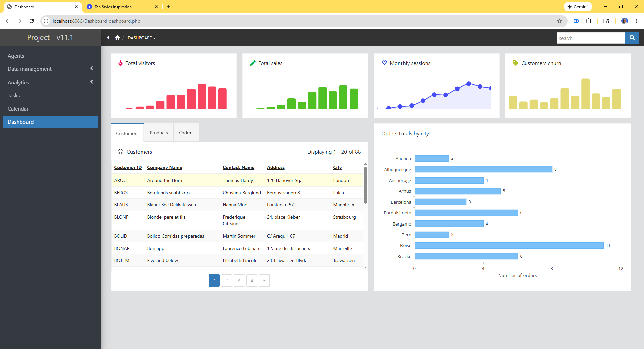Switch to the Orders tab
The width and height of the screenshot is (644, 349).
pyautogui.click(x=186, y=133)
